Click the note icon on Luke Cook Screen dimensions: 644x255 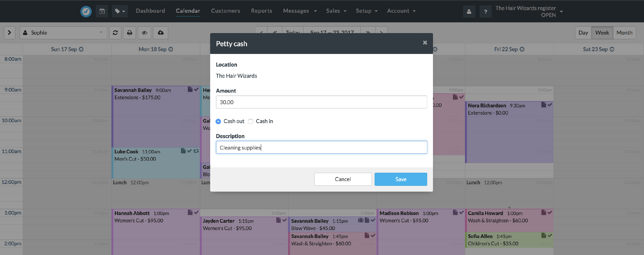point(183,151)
